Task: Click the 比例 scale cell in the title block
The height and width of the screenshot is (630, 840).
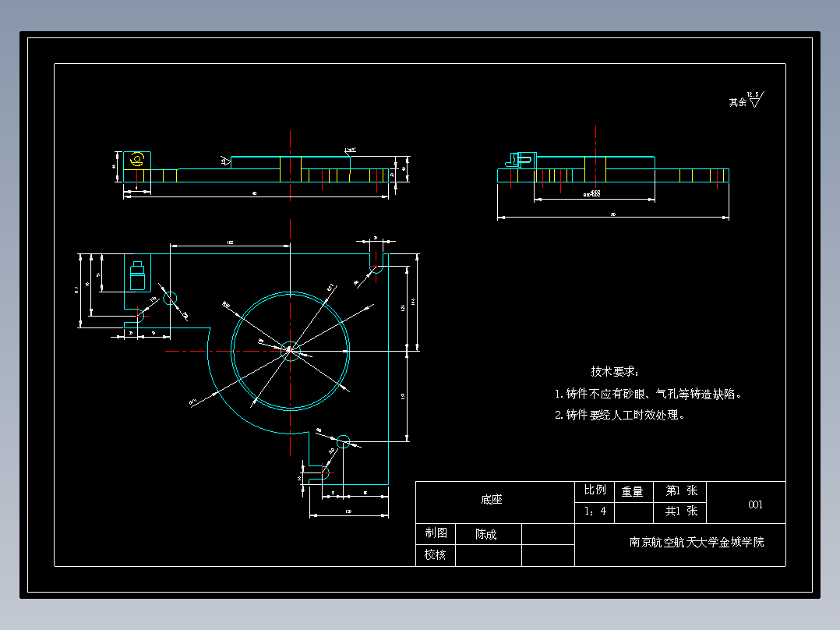Action: 595,491
